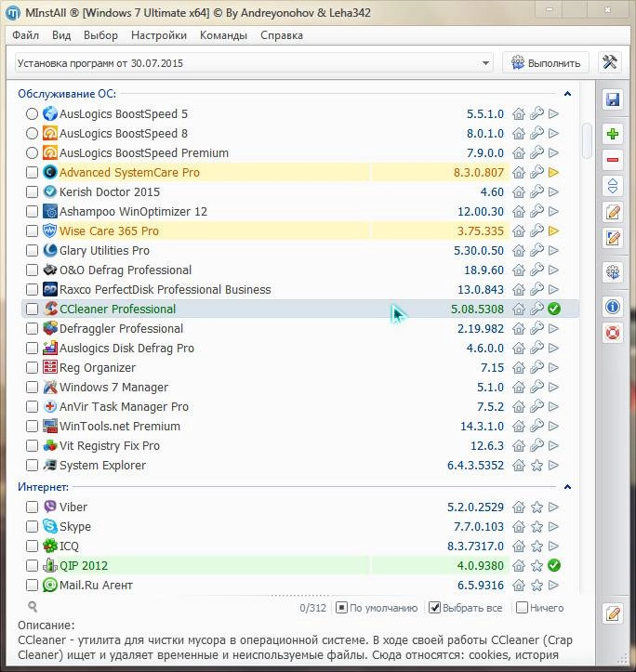636x672 pixels.
Task: Collapse the 'Обслуживание ОС' section
Action: [567, 94]
